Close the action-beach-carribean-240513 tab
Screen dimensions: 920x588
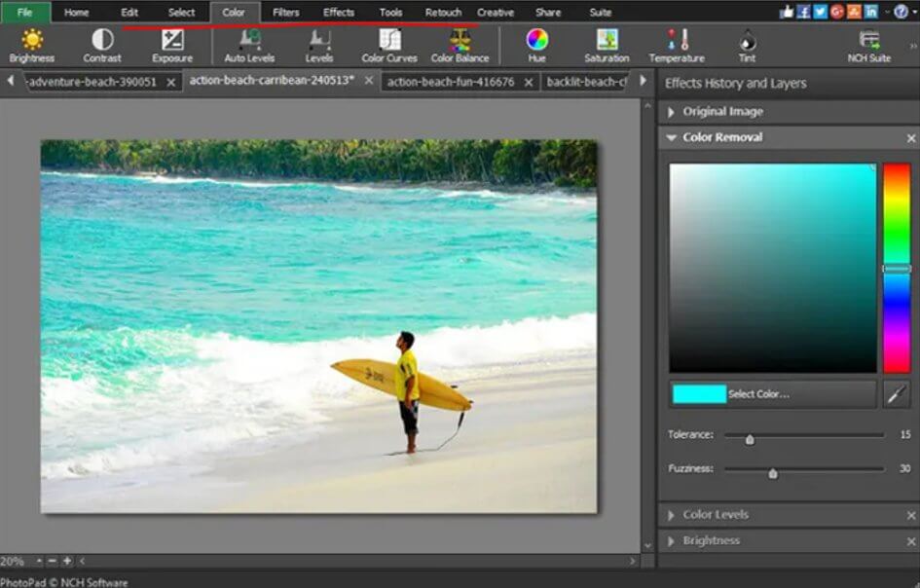[368, 81]
